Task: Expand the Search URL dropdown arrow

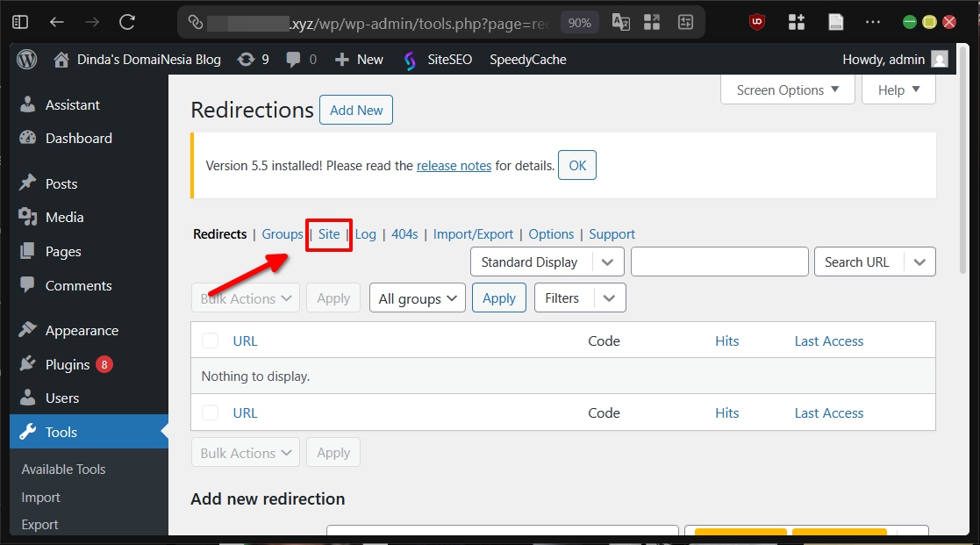Action: pyautogui.click(x=919, y=262)
